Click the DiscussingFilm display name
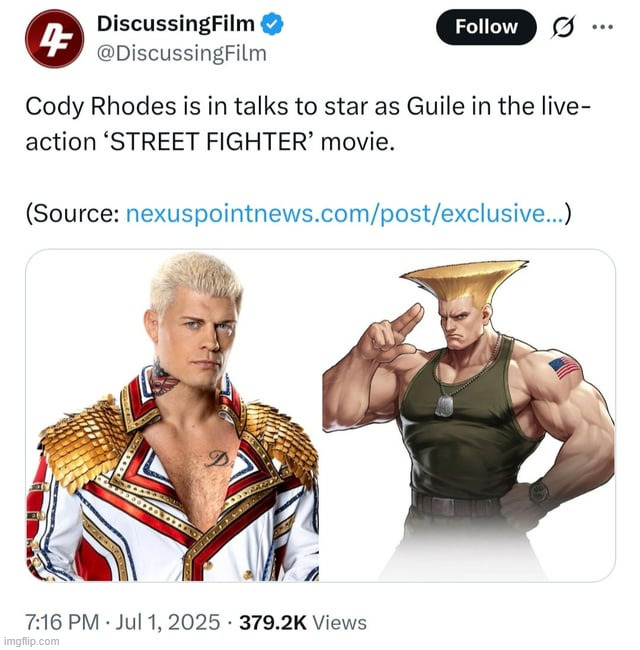This screenshot has width=640, height=650. click(x=175, y=24)
